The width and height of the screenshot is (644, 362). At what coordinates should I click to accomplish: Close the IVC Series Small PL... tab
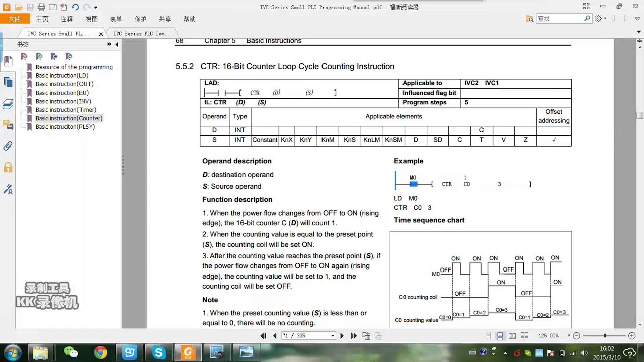[x=101, y=34]
